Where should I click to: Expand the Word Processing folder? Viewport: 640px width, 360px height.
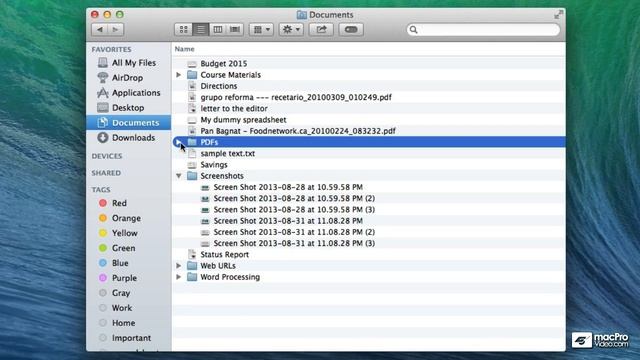[x=178, y=277]
